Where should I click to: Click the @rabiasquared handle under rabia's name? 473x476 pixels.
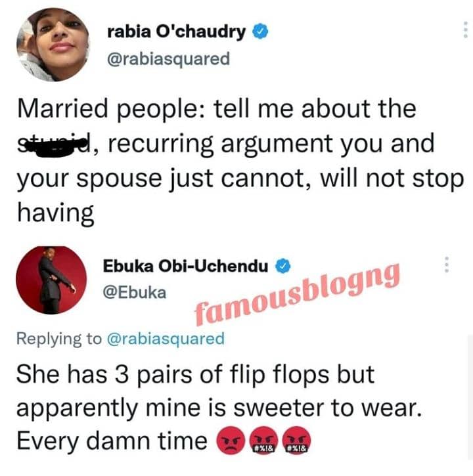tap(168, 59)
